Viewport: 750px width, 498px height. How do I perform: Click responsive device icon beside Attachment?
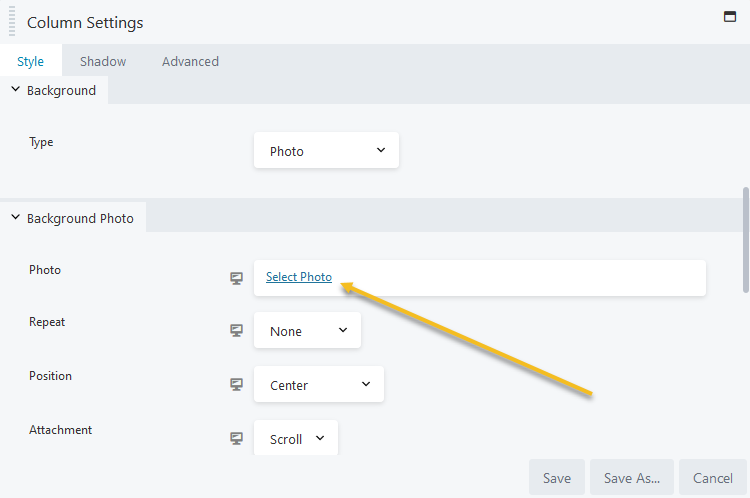[236, 438]
